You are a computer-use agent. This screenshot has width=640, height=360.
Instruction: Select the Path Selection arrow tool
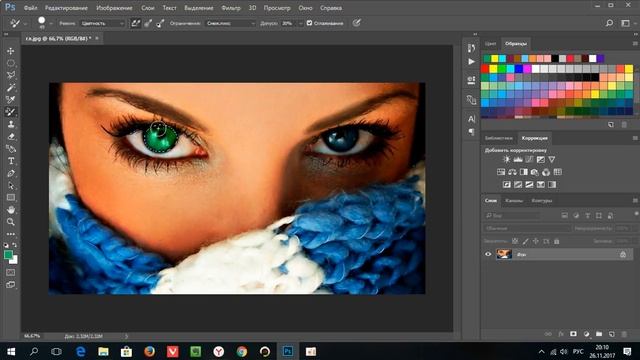[x=11, y=185]
